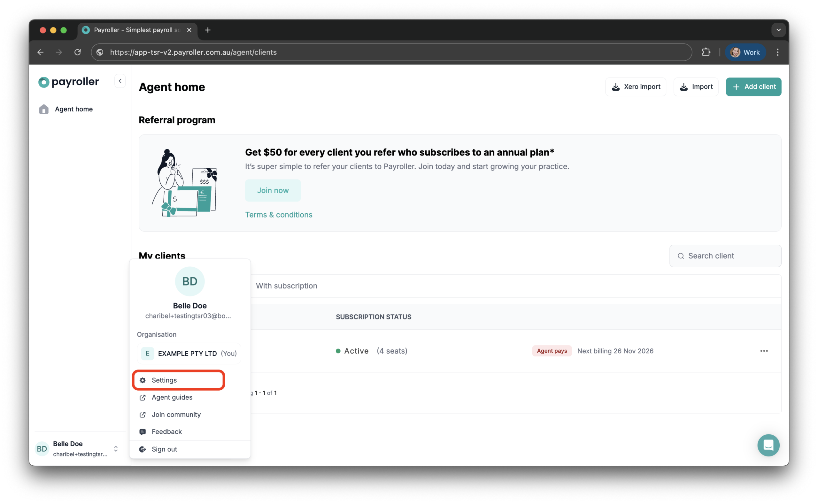Click the Agent pays badge

(552, 351)
